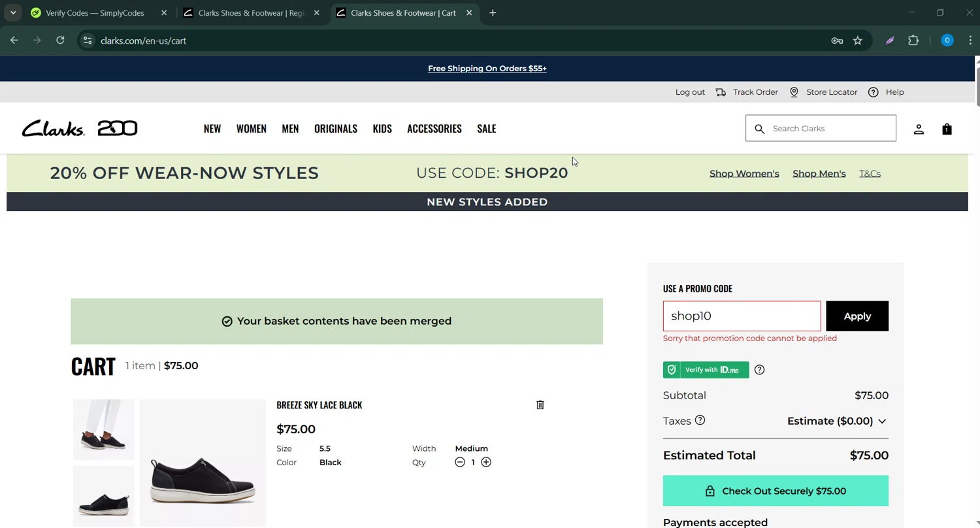The image size is (980, 528).
Task: View site information icon in address bar
Action: click(x=88, y=41)
